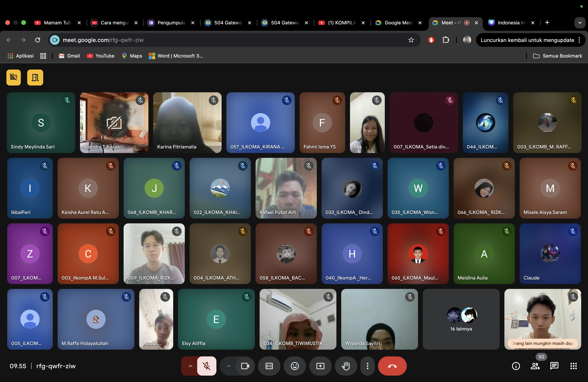Image resolution: width=588 pixels, height=382 pixels.
Task: Expand video settings chevron next to camera
Action: (x=229, y=366)
